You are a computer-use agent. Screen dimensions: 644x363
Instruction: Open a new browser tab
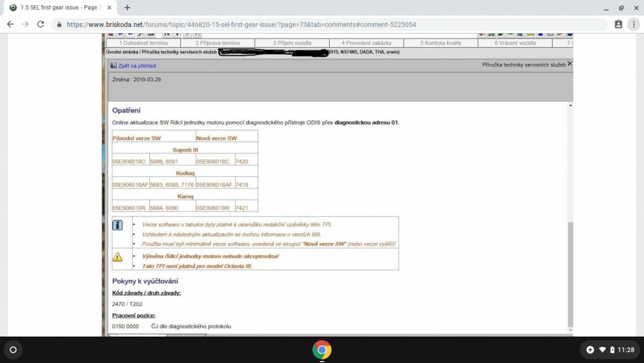tap(128, 7)
